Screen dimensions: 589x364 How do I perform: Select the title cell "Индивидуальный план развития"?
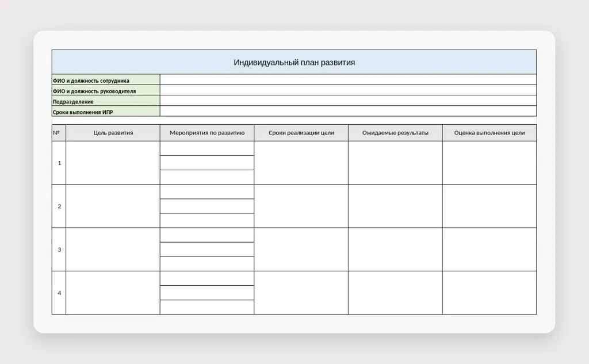294,62
